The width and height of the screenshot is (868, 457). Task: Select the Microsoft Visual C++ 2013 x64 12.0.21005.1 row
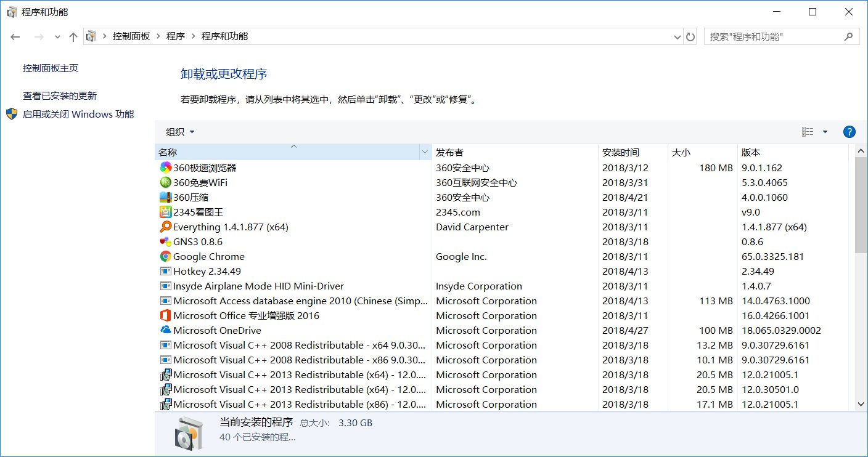coord(502,374)
